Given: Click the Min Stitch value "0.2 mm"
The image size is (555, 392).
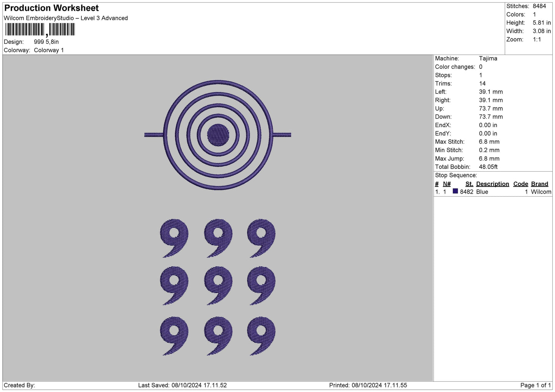Looking at the screenshot, I should (489, 150).
